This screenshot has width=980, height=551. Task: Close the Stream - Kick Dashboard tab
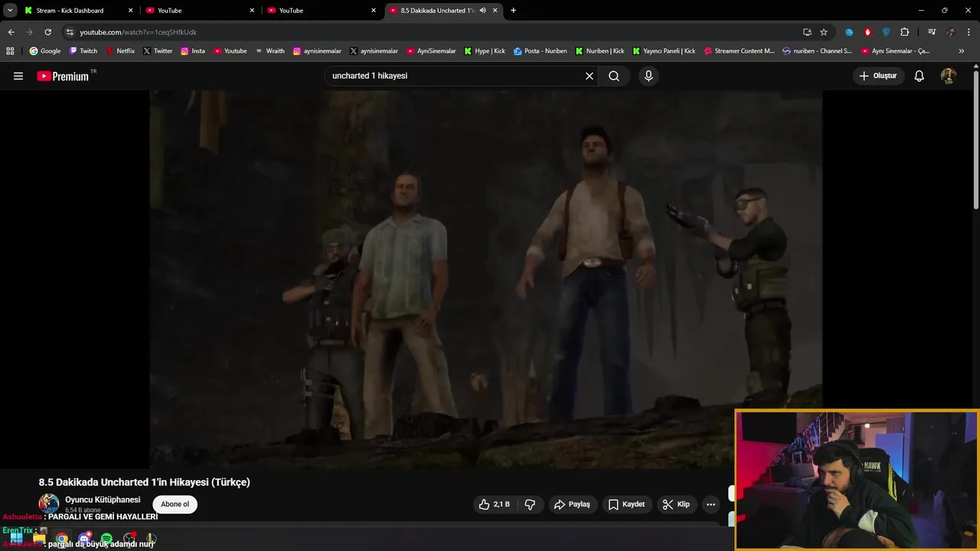pos(130,11)
